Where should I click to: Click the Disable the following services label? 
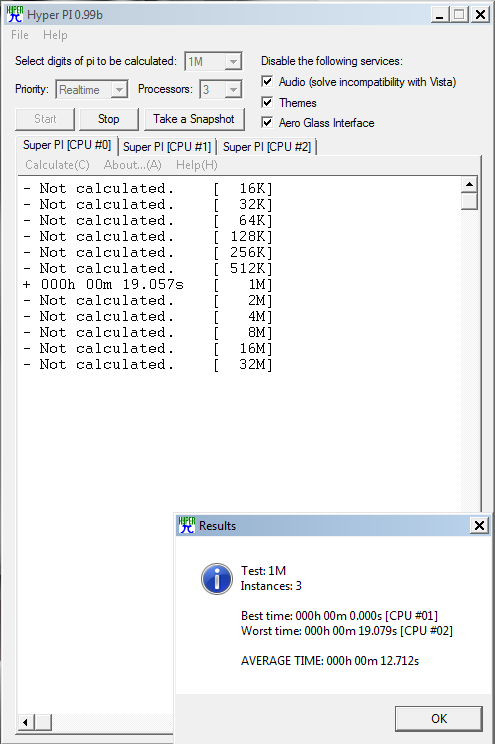332,61
